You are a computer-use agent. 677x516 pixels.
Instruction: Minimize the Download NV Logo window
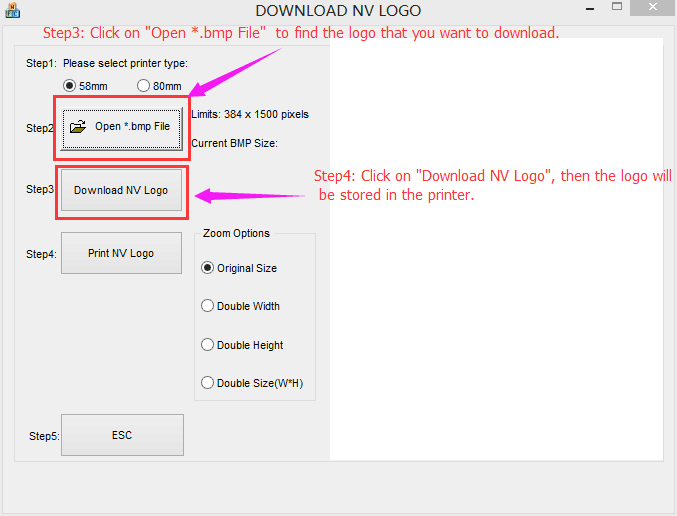(590, 8)
